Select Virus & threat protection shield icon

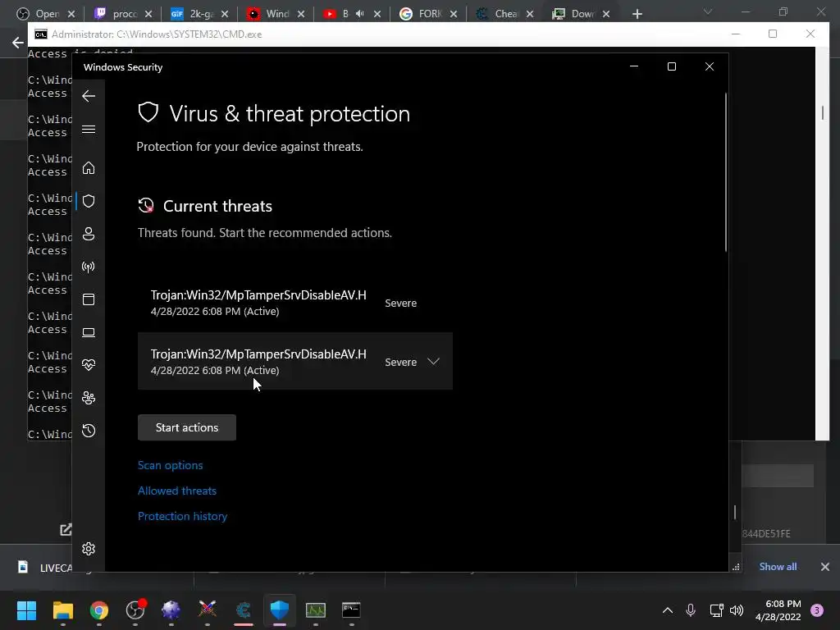[89, 201]
